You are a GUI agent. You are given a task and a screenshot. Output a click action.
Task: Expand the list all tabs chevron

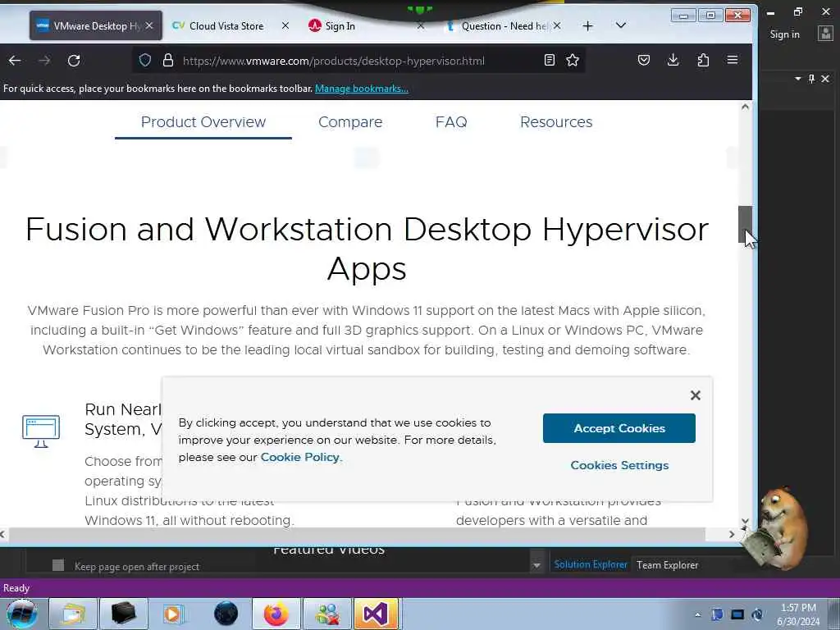click(x=621, y=25)
